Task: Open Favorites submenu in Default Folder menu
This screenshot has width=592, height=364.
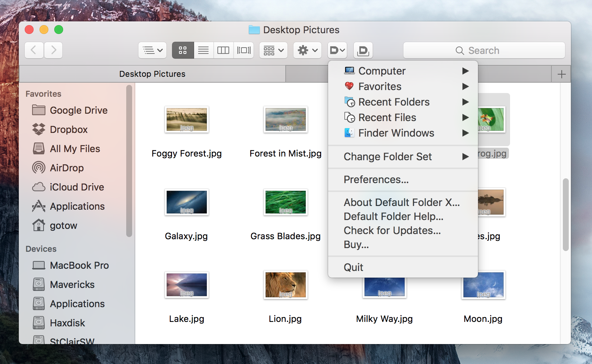Action: (x=403, y=86)
